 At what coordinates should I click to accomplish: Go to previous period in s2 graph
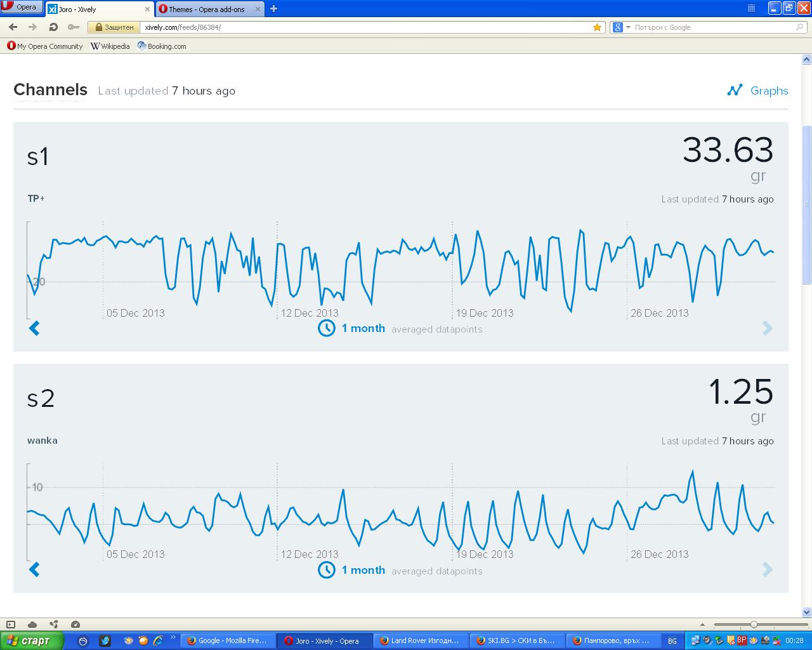(x=35, y=570)
